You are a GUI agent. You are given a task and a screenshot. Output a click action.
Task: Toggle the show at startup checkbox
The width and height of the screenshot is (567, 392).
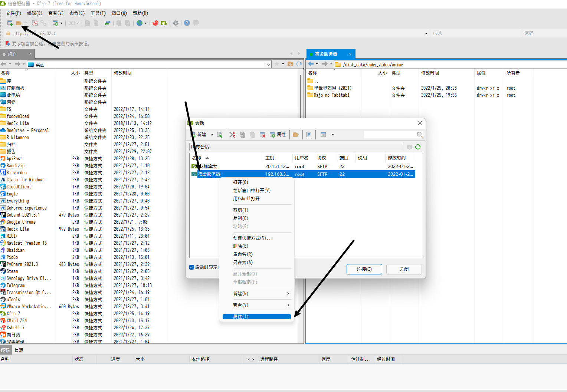click(192, 267)
